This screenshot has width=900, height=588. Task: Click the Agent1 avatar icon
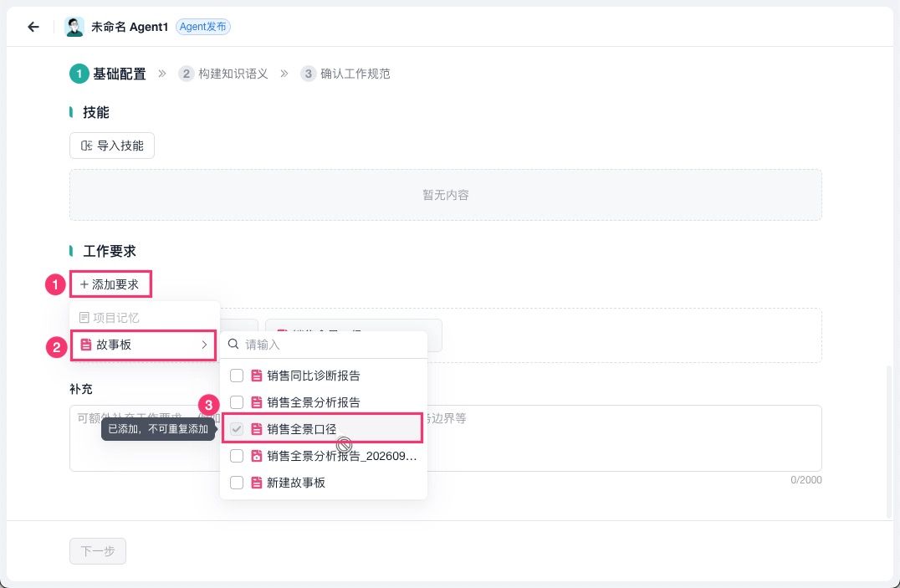coord(74,27)
